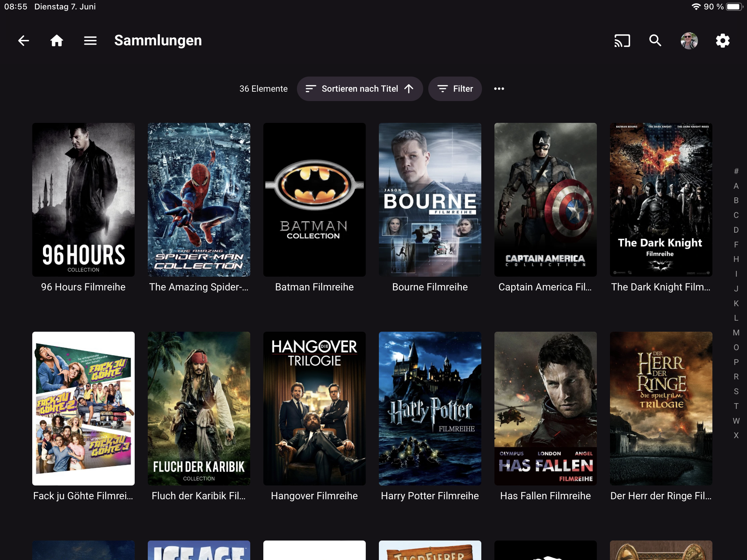
Task: Open the Bourne Filmreihe poster
Action: [430, 200]
